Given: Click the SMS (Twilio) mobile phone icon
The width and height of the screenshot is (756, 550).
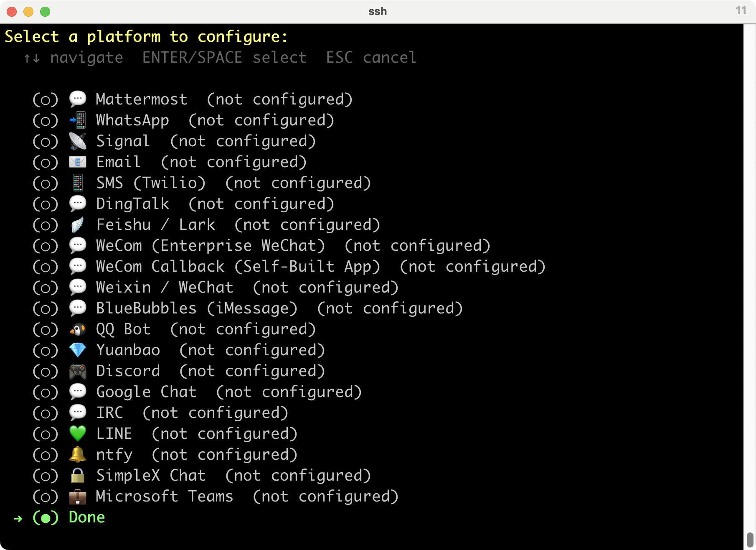Looking at the screenshot, I should coord(78,183).
